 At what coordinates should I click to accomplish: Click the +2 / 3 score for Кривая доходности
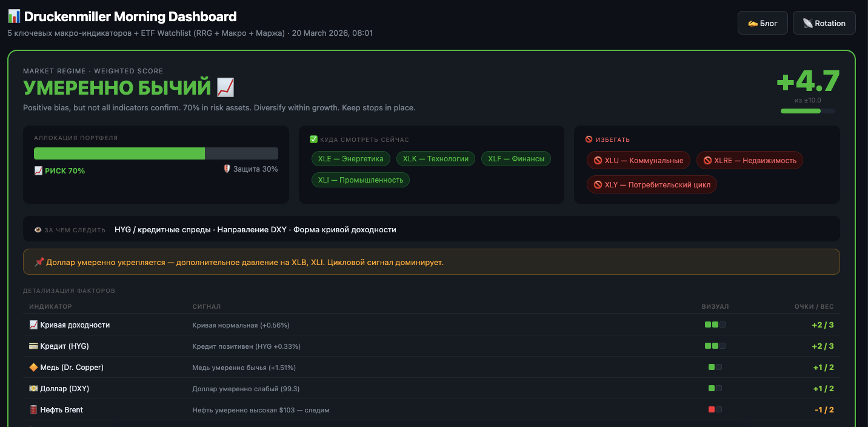823,325
